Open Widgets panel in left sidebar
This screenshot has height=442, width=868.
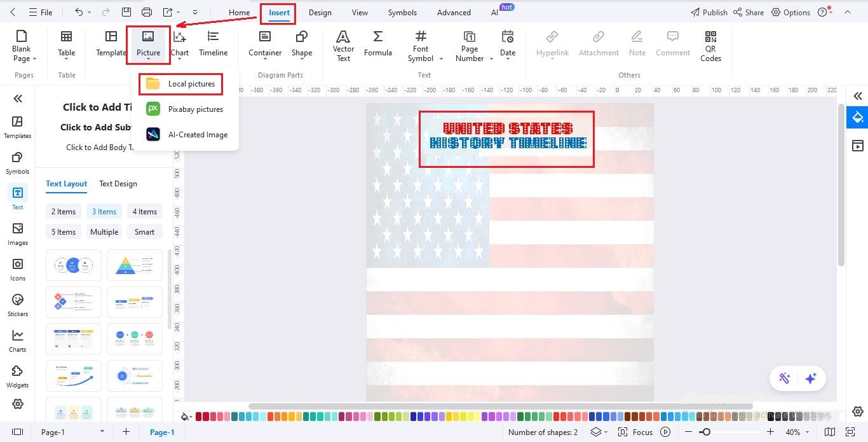[x=18, y=376]
